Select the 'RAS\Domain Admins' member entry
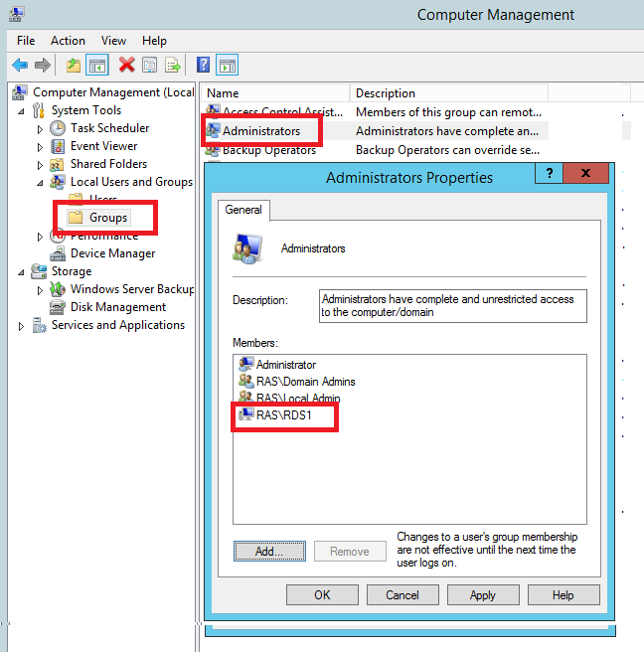The width and height of the screenshot is (644, 652). click(x=305, y=382)
